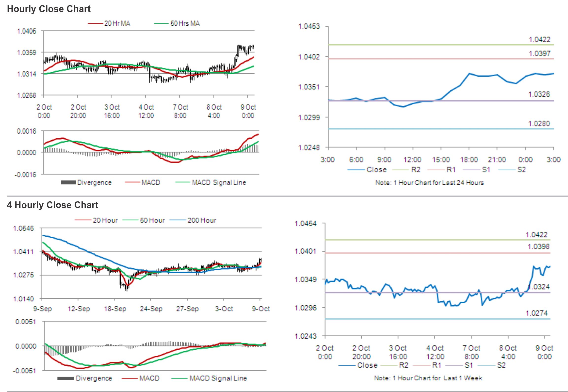The width and height of the screenshot is (568, 392).
Task: Click the 1.0248 y-axis value
Action: pos(309,147)
